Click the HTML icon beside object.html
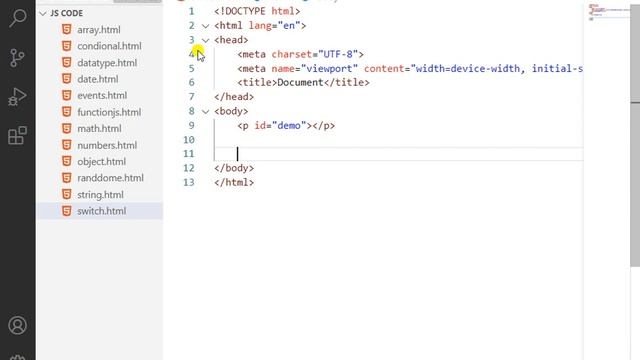 pyautogui.click(x=67, y=161)
